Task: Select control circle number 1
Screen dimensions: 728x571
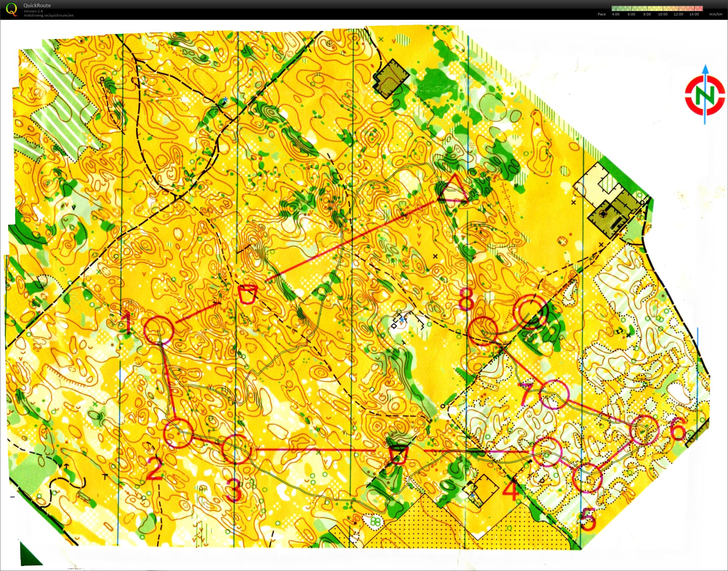Action: 159,330
